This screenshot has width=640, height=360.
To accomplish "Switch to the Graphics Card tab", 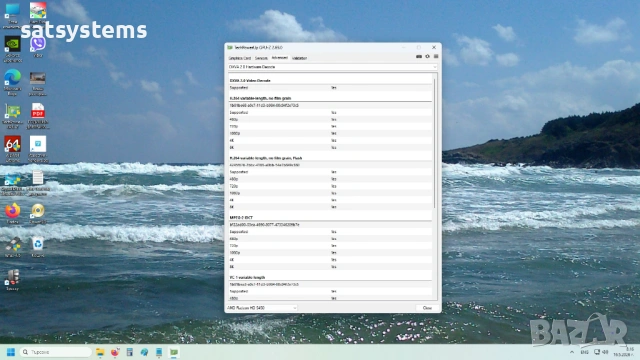I will click(x=240, y=58).
